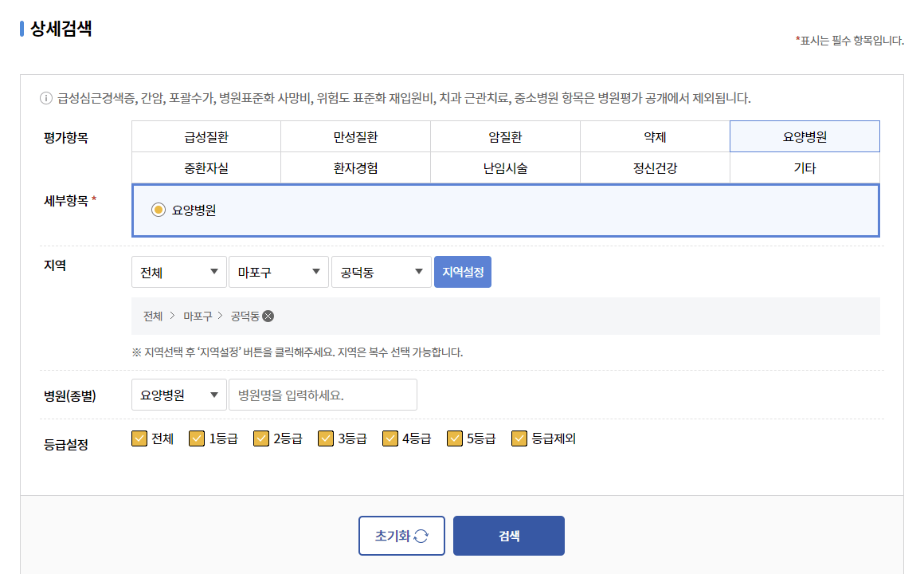Click the 지역설정 button

point(462,271)
